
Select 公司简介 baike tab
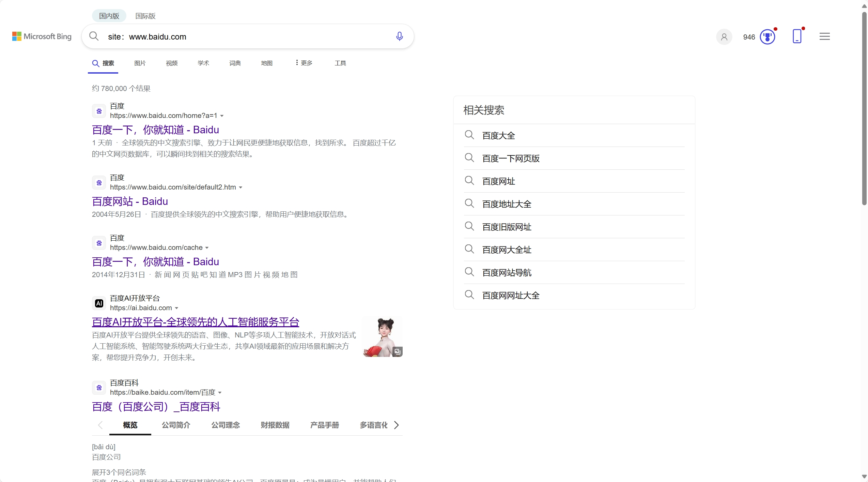coord(176,425)
